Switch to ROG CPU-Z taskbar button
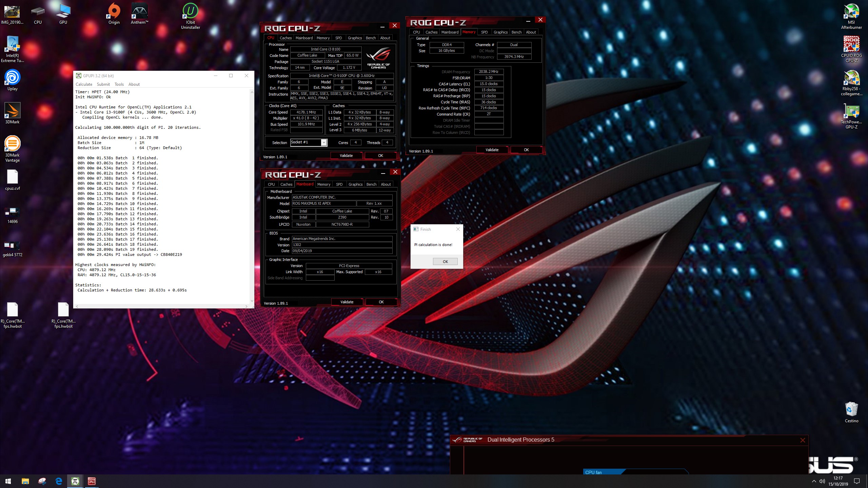The height and width of the screenshot is (488, 868). [92, 481]
